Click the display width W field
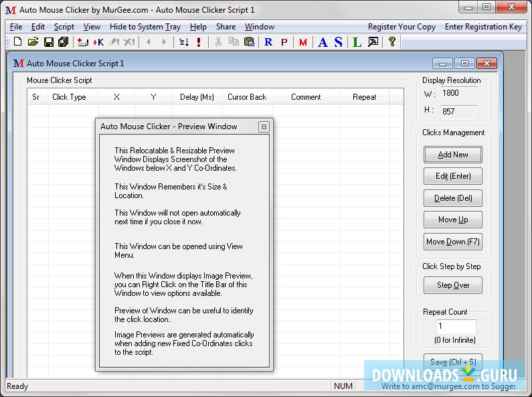The width and height of the screenshot is (532, 397). coord(458,93)
